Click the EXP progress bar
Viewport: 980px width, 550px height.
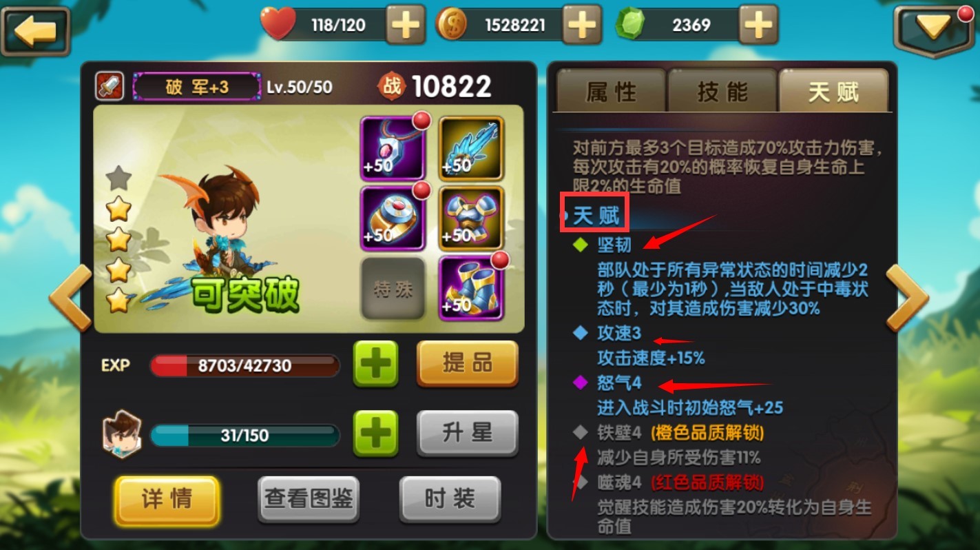click(244, 365)
